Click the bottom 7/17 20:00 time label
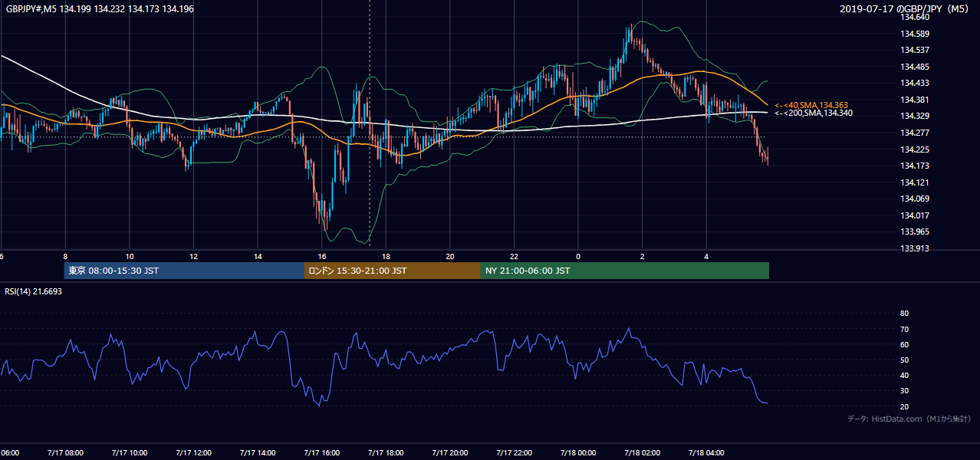980x460 pixels. pos(450,452)
